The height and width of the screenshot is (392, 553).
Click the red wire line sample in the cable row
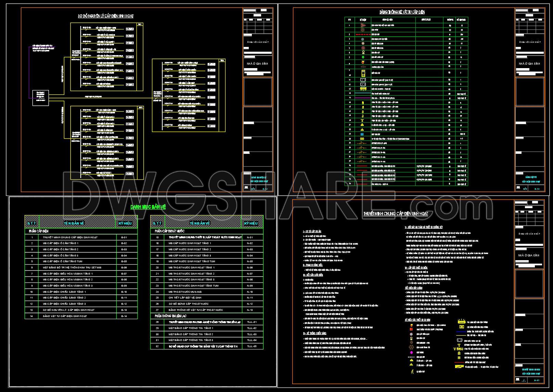(362, 166)
